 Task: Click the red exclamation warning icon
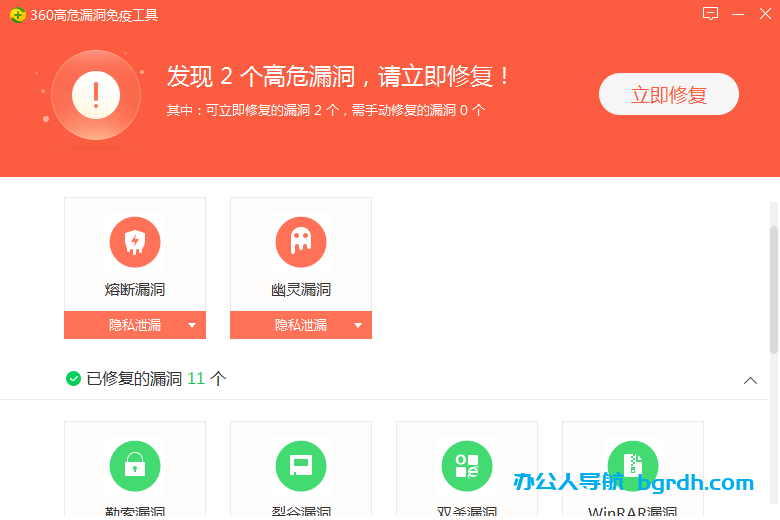pyautogui.click(x=96, y=95)
